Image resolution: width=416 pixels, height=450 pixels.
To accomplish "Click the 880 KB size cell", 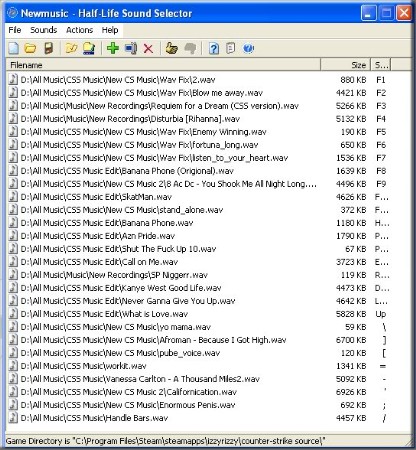I will pos(353,80).
